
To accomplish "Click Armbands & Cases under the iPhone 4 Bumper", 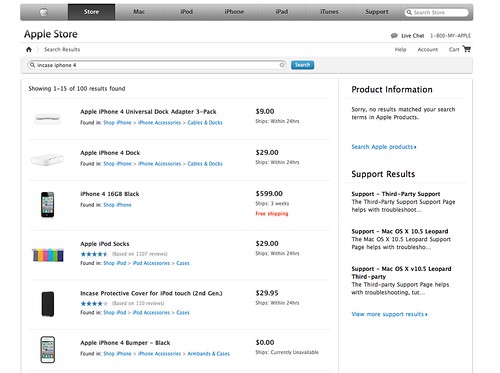I will 208,354.
